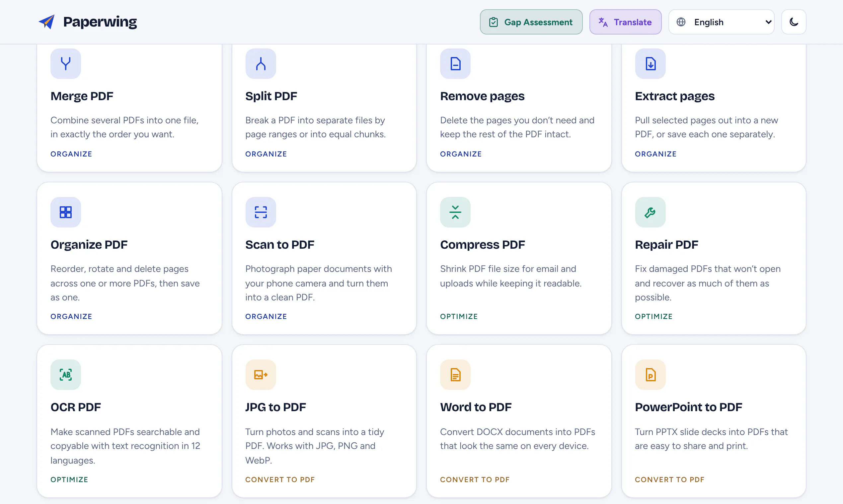
Task: Click the Word to PDF document icon
Action: coord(455,375)
